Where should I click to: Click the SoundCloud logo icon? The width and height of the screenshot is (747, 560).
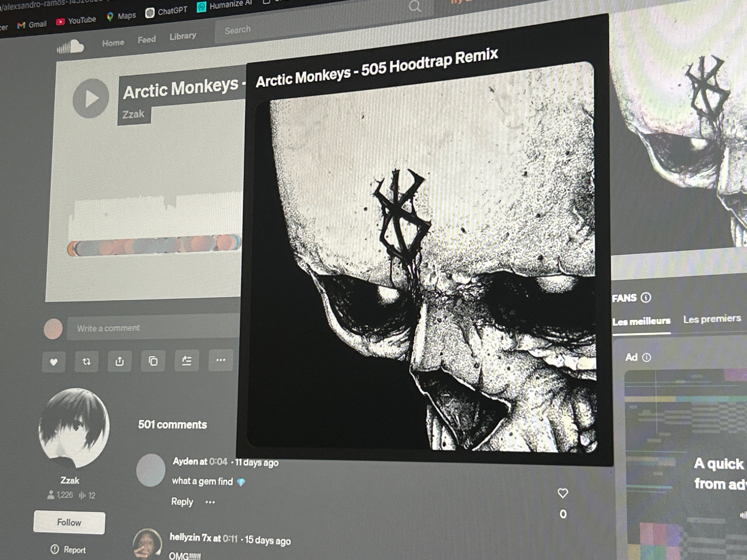pos(70,47)
